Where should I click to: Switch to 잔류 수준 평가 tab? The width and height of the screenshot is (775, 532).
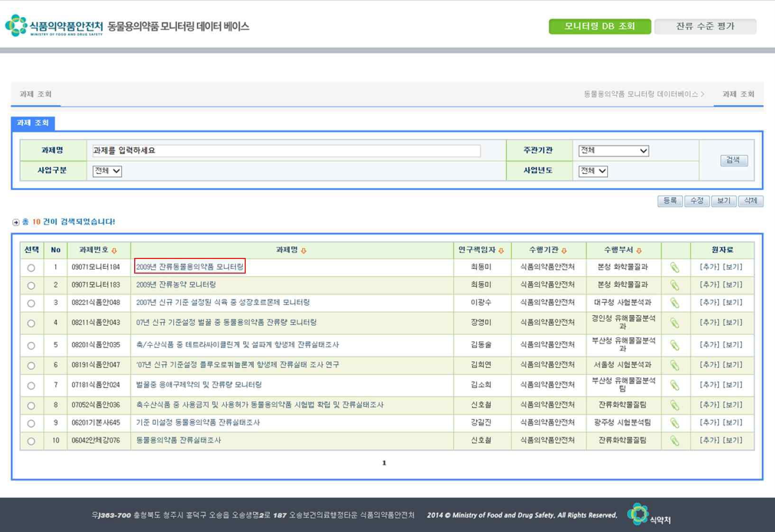click(x=705, y=27)
